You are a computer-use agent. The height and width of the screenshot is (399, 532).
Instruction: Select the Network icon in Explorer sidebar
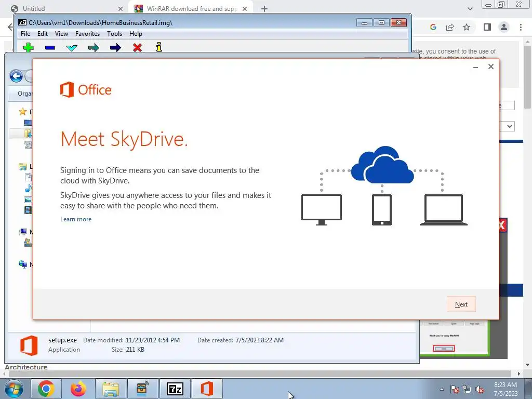(23, 264)
